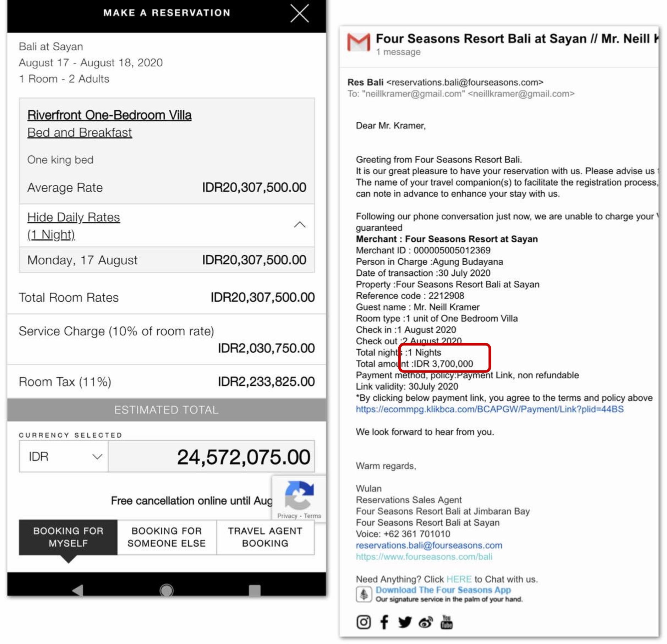Collapse daily rates with the chevron arrow
Viewport: 667px width, 644px height.
(300, 225)
